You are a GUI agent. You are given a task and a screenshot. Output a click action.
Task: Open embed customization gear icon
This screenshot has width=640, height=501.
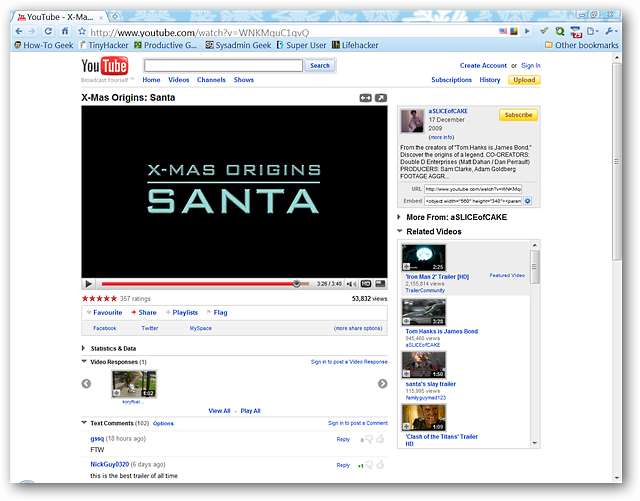pos(528,201)
